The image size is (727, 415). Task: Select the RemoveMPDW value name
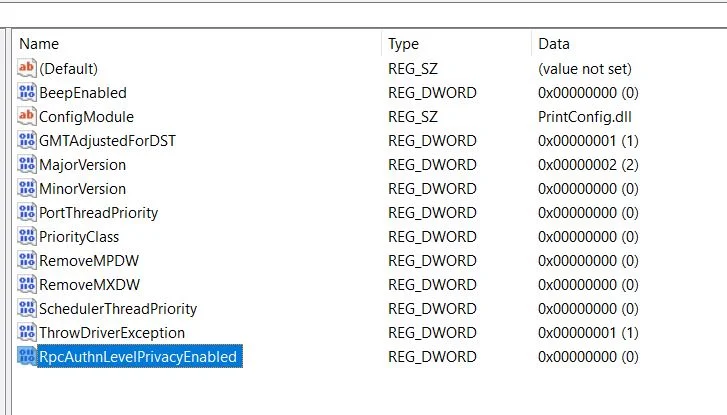pyautogui.click(x=89, y=261)
